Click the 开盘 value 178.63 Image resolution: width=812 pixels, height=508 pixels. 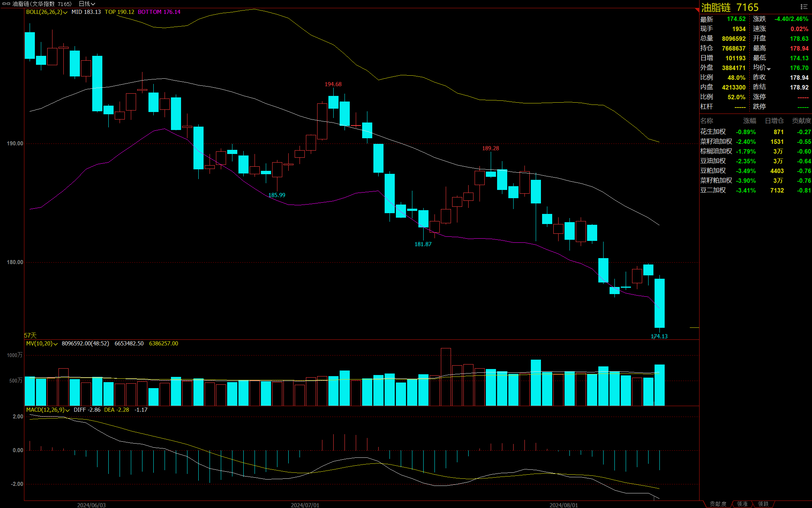tap(799, 39)
